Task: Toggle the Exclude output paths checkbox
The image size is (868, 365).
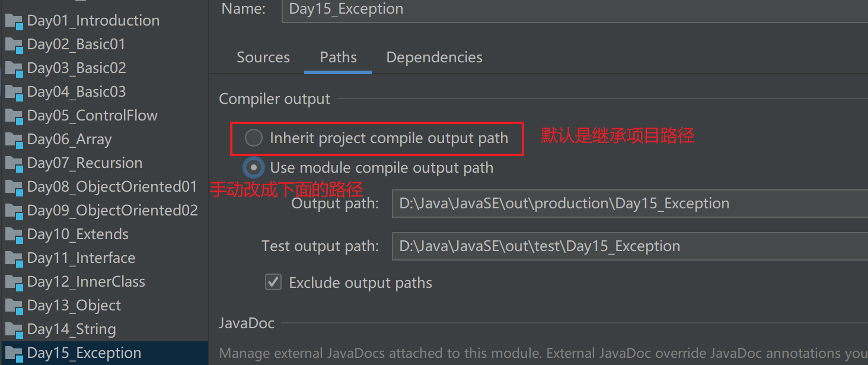Action: (273, 282)
